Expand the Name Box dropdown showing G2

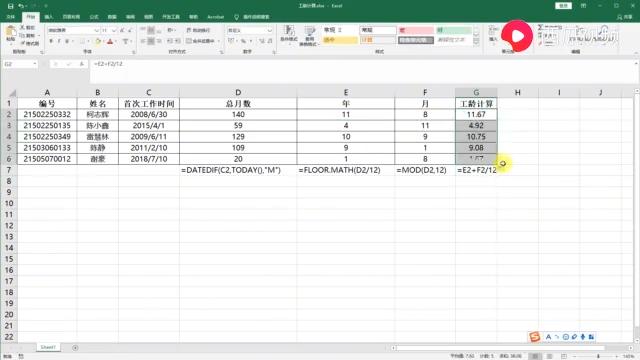[x=35, y=64]
